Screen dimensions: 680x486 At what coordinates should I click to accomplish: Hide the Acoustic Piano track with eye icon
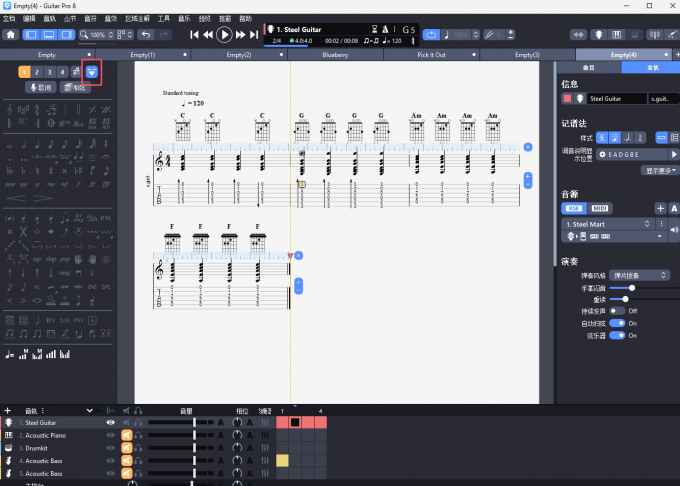click(111, 435)
